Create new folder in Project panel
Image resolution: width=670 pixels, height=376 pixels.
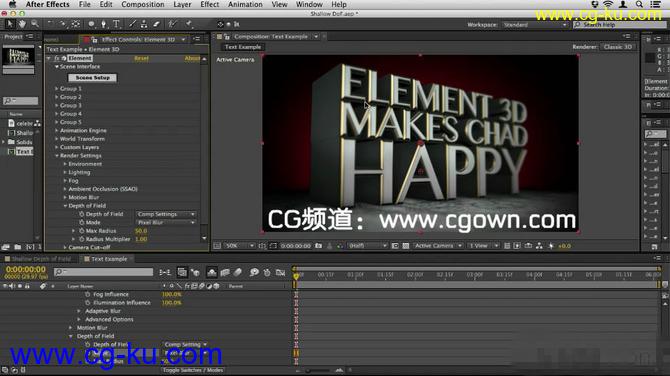pyautogui.click(x=18, y=247)
